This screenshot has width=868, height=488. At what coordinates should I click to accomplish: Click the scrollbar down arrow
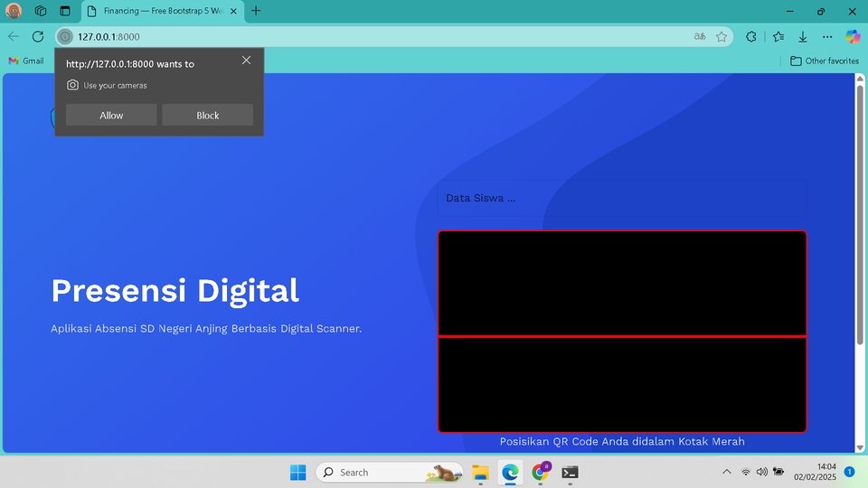(x=860, y=447)
